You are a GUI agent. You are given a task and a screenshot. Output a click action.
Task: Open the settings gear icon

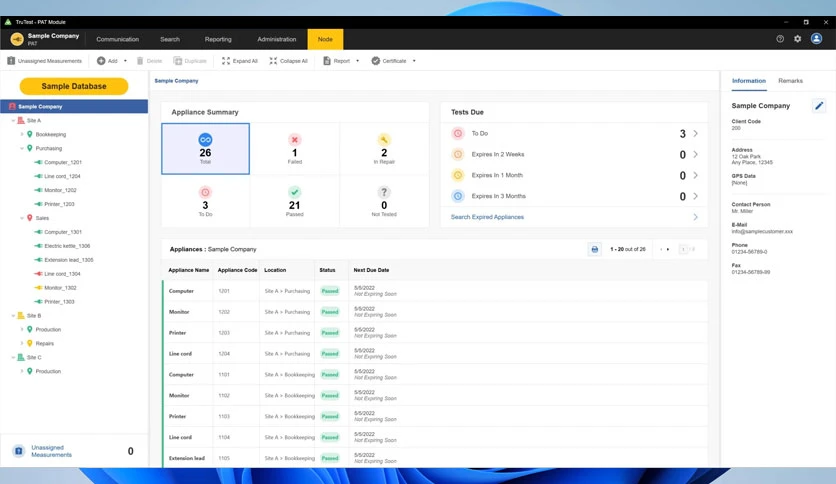798,39
